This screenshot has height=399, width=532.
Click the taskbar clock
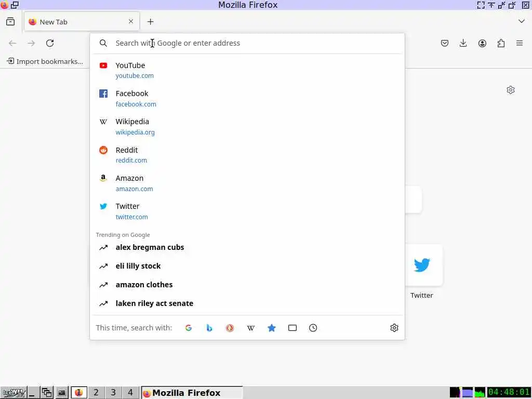pyautogui.click(x=509, y=392)
